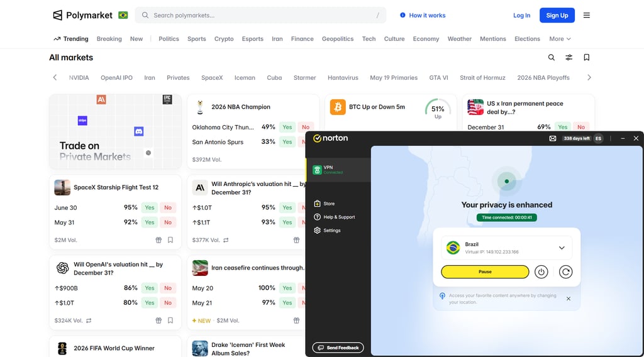Image resolution: width=644 pixels, height=357 pixels.
Task: Open the BTC Up or Down 5m market
Action: click(x=377, y=107)
